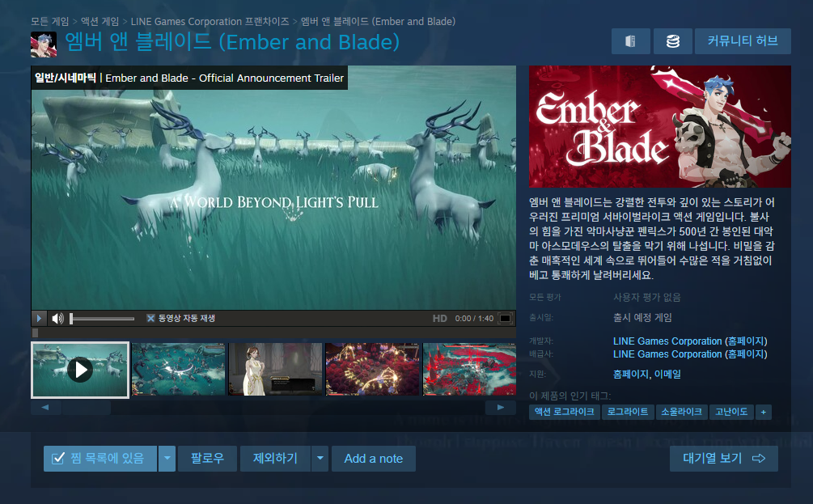
Task: Adjust the video volume slider
Action: (x=102, y=319)
